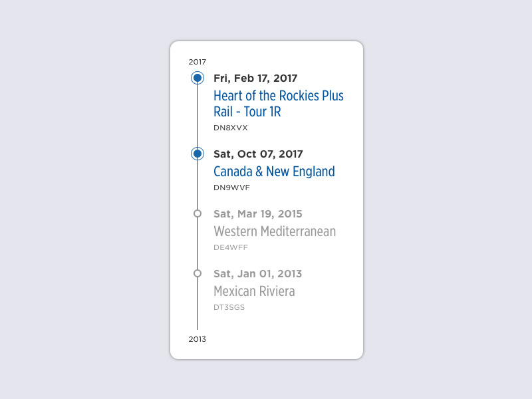Select the Oct 07, 2017 filled timeline dot
Viewport: 532px width, 399px height.
(x=198, y=154)
